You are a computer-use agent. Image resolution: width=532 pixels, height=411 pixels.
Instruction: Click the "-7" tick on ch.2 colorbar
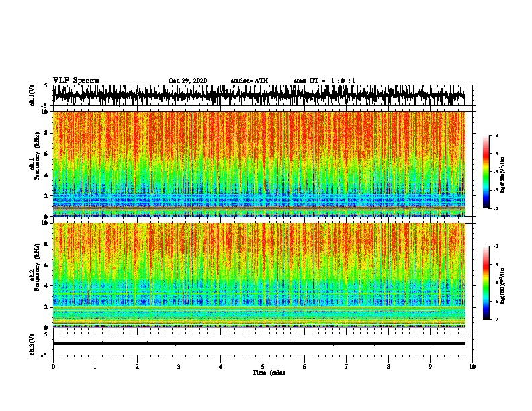pyautogui.click(x=495, y=320)
